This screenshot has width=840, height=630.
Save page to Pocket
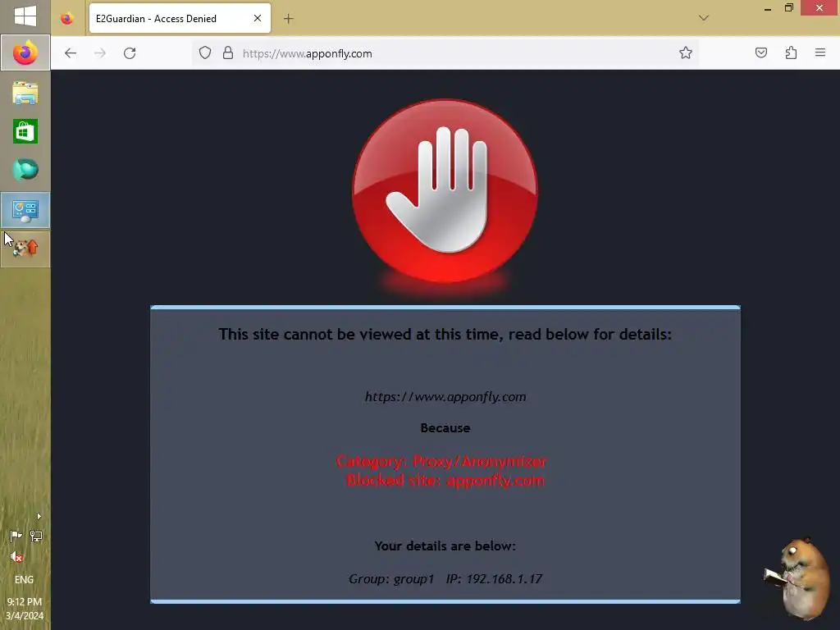point(760,53)
